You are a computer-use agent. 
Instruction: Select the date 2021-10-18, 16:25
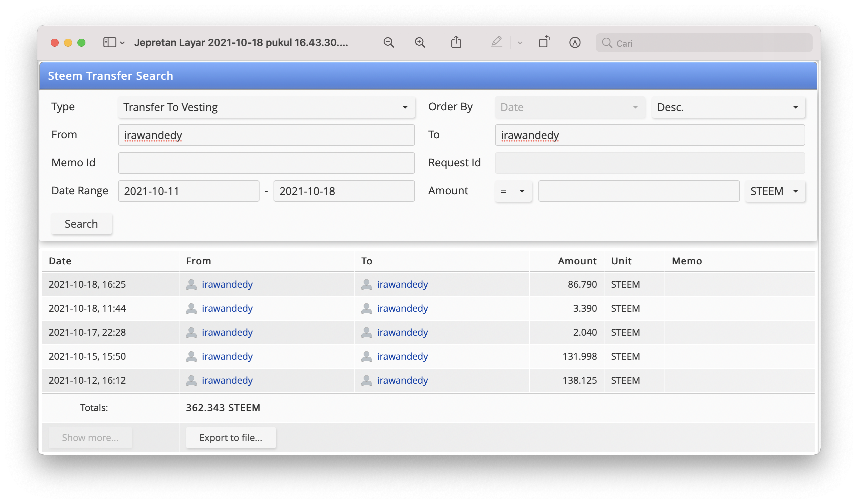click(87, 284)
